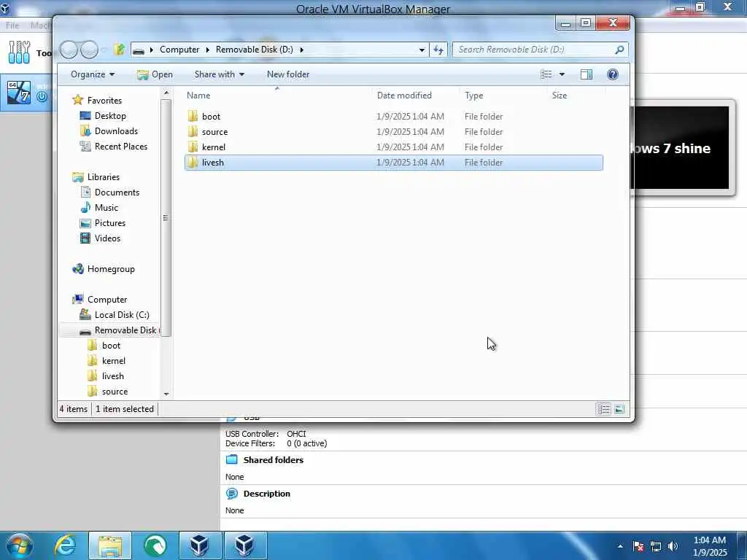Open the Windows Start menu

click(x=19, y=545)
